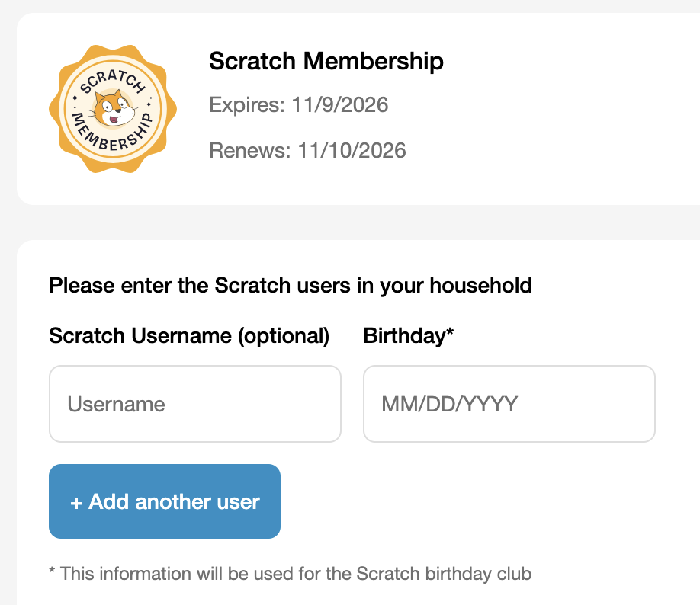Image resolution: width=700 pixels, height=605 pixels.
Task: Click the Scratch Username label text
Action: pos(141,335)
